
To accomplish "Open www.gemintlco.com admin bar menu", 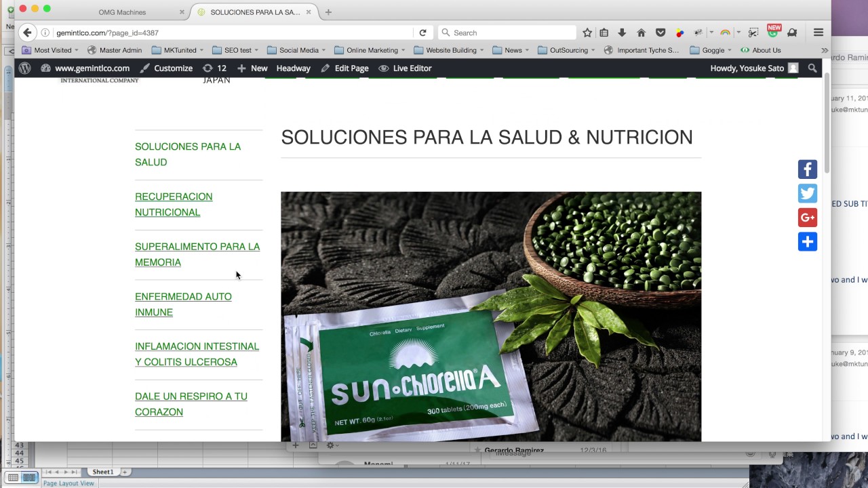I will click(x=85, y=68).
